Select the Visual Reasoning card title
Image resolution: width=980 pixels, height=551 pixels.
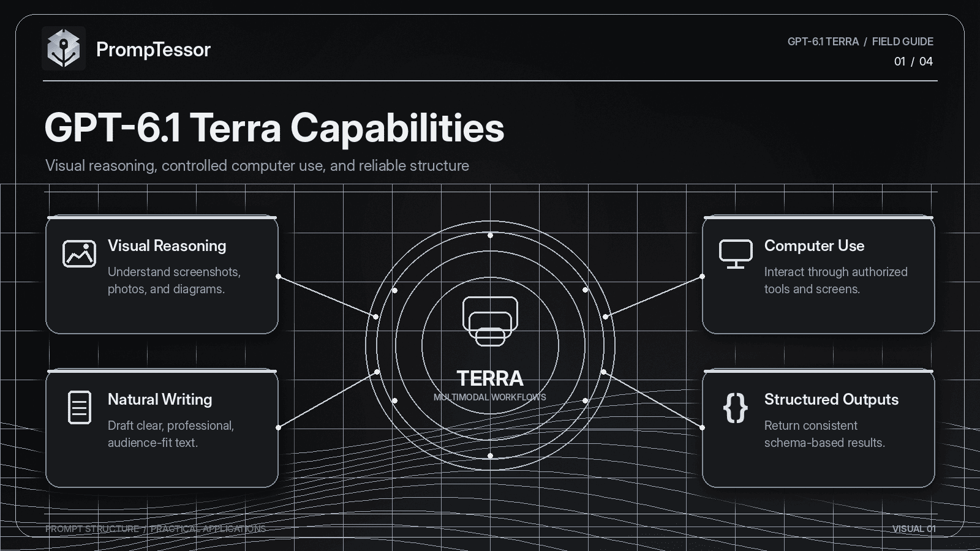pos(167,246)
